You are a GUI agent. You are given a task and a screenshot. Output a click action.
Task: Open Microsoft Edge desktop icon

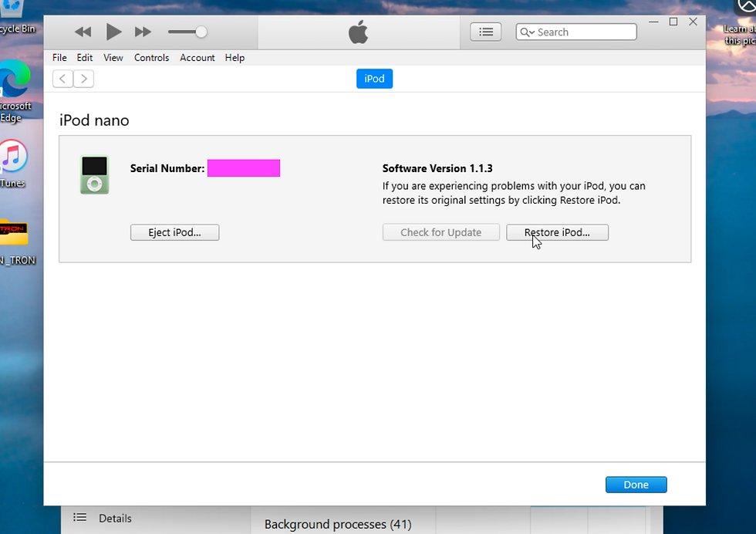pyautogui.click(x=15, y=92)
